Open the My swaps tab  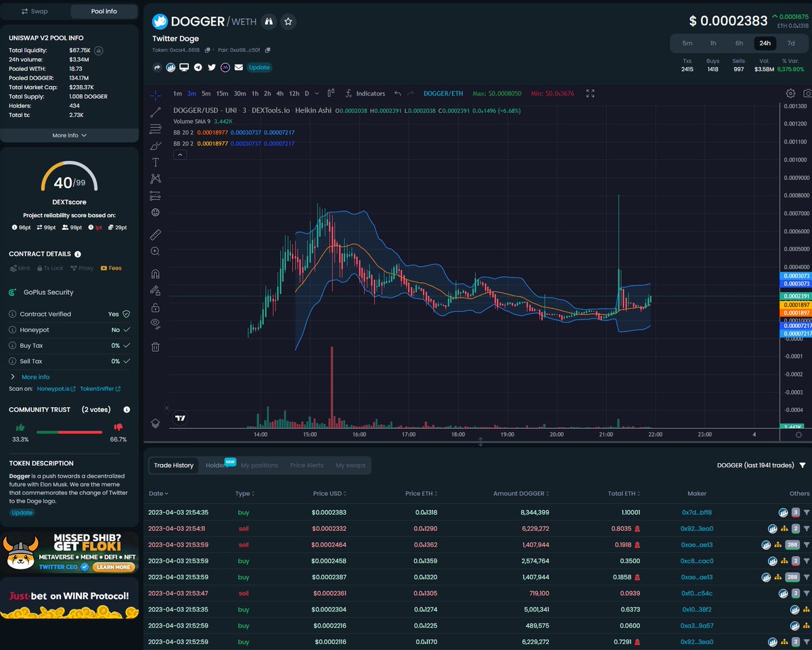point(350,465)
